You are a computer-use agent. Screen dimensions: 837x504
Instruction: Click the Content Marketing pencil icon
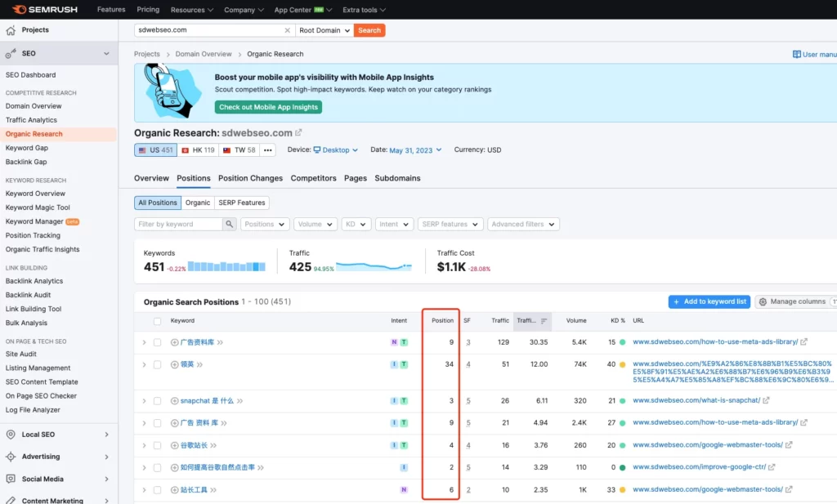pos(11,501)
